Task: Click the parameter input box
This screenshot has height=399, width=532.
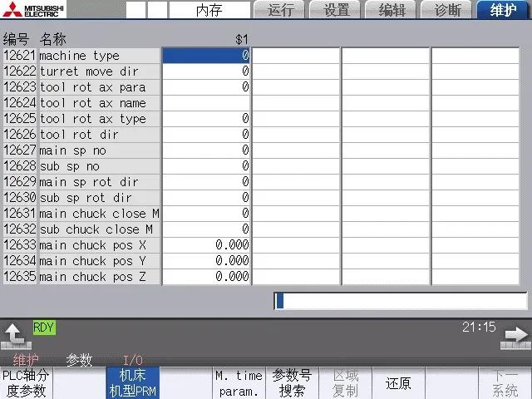Action: click(401, 301)
